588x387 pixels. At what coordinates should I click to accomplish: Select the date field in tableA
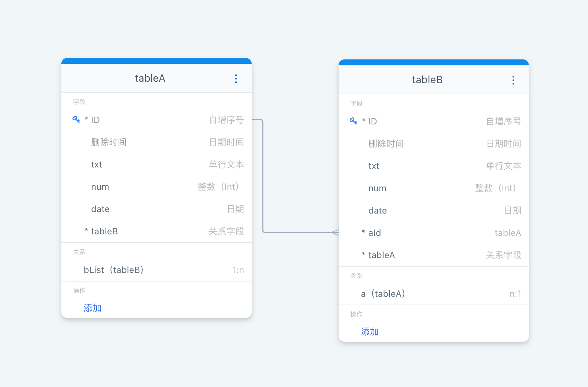click(156, 209)
